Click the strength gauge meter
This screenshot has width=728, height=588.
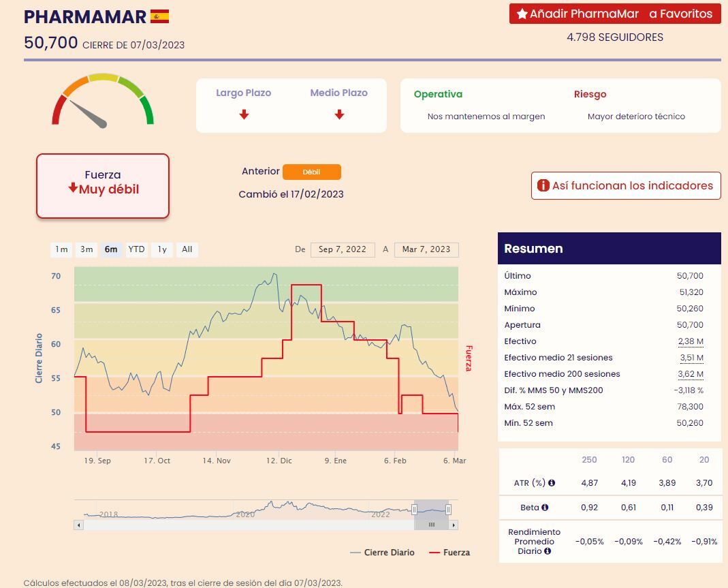click(x=103, y=100)
